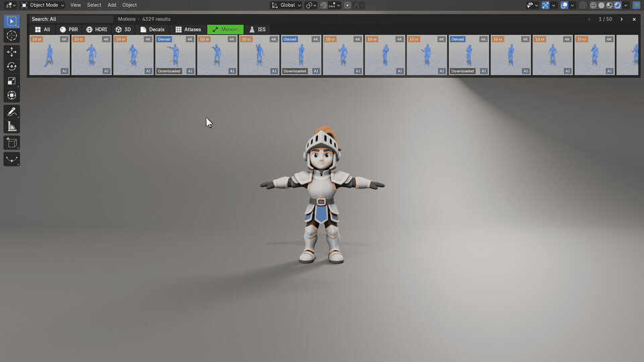
Task: Select the Add Cube tool
Action: 11,143
